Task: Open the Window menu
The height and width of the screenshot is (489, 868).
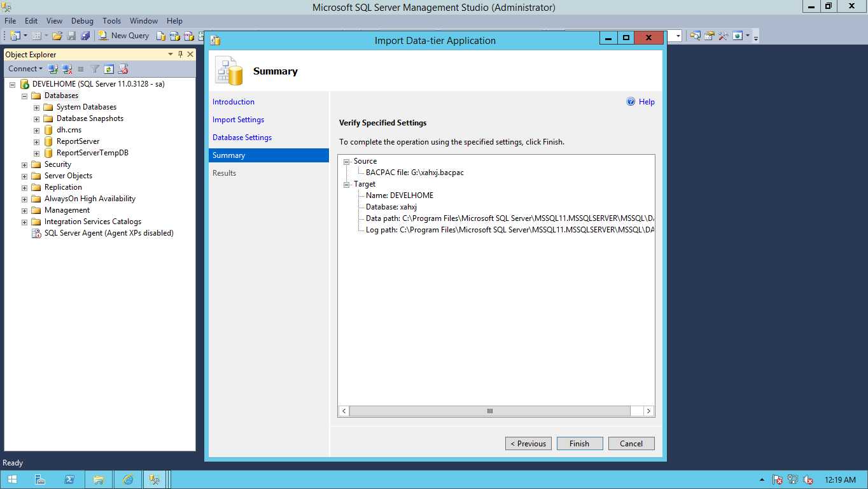Action: (144, 21)
